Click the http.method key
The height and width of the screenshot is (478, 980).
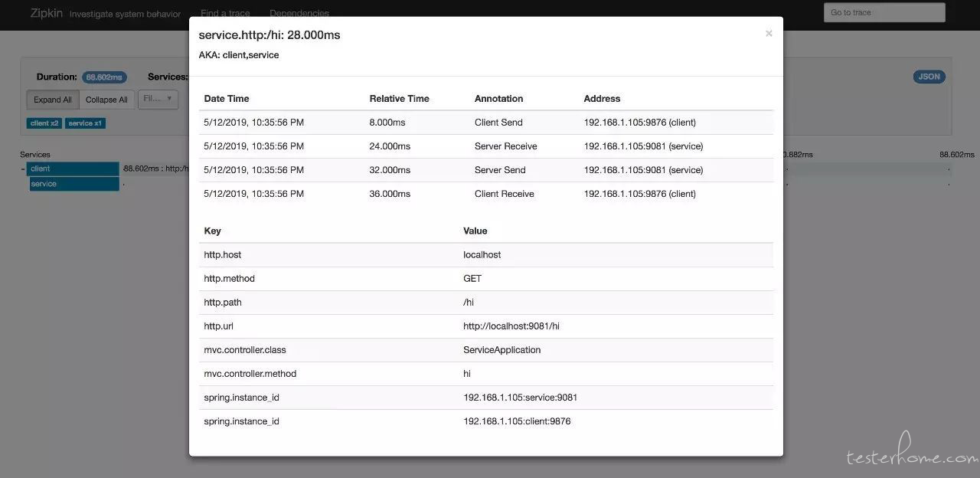coord(229,278)
